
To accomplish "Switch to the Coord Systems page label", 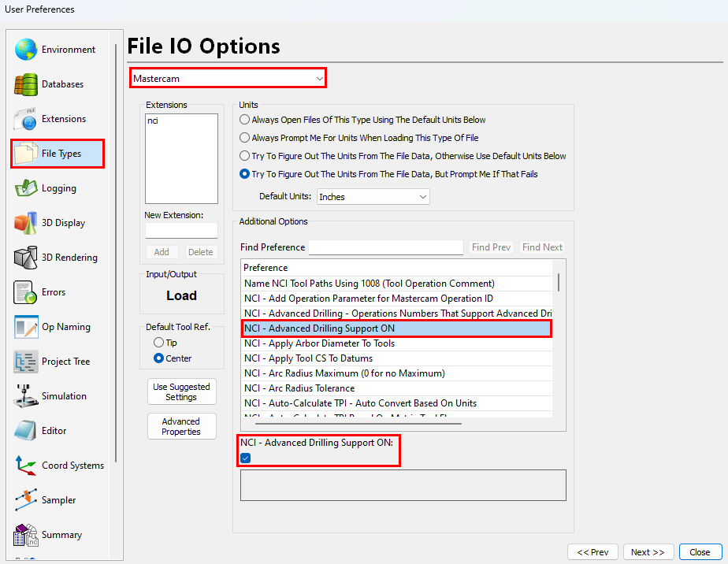I will tap(73, 465).
